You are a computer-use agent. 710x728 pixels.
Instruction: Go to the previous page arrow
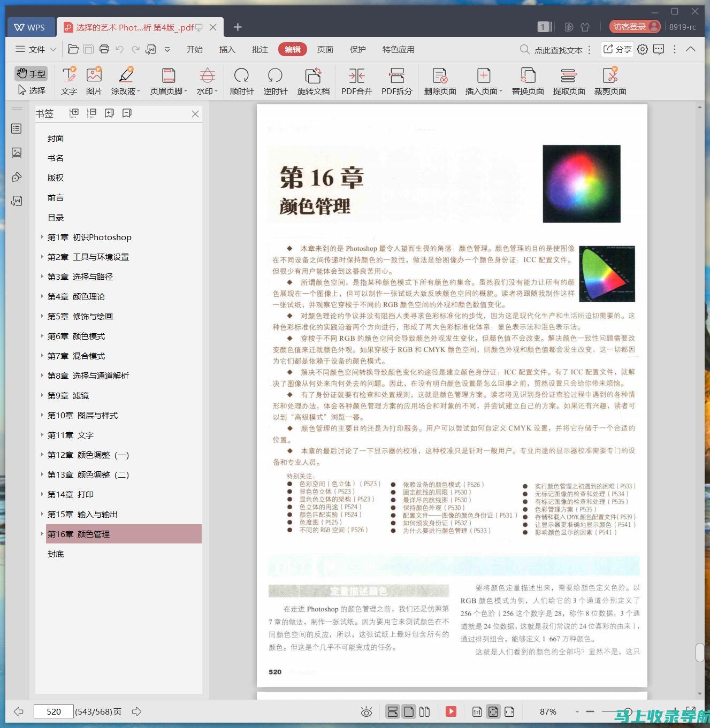click(19, 711)
